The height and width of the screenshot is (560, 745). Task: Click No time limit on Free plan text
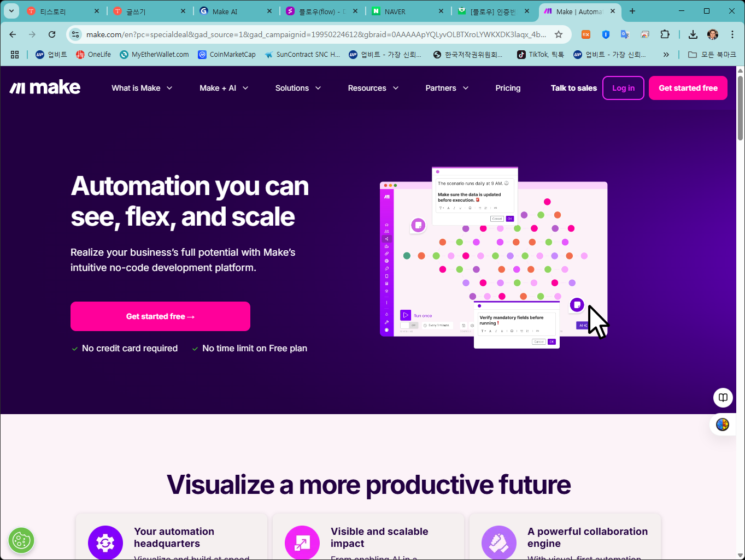[255, 348]
